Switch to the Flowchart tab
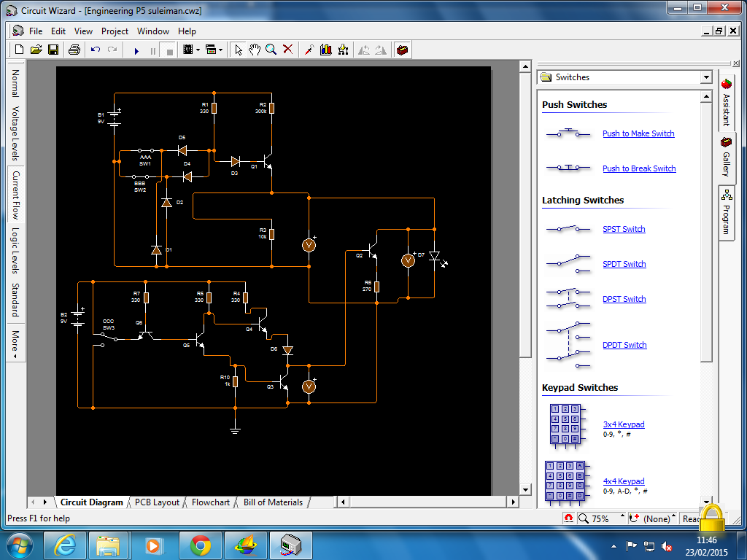747x560 pixels. [x=211, y=502]
